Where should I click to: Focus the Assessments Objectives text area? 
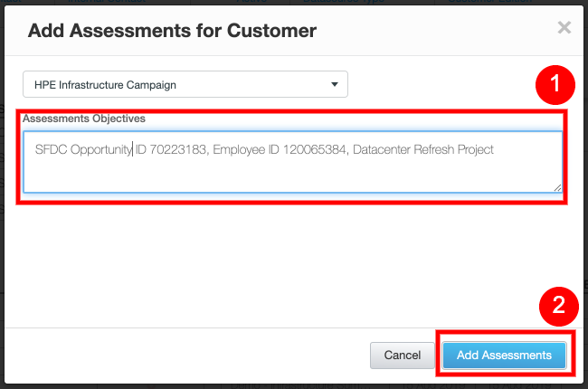click(292, 172)
